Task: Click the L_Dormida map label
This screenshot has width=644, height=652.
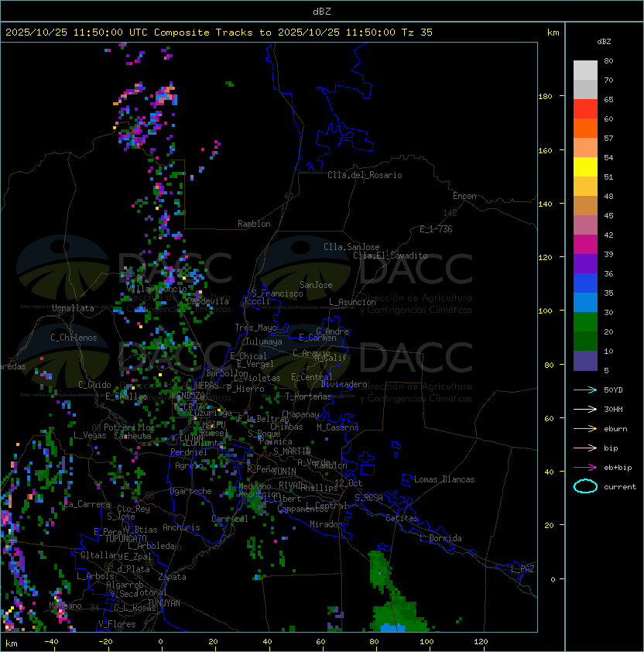Action: [440, 538]
